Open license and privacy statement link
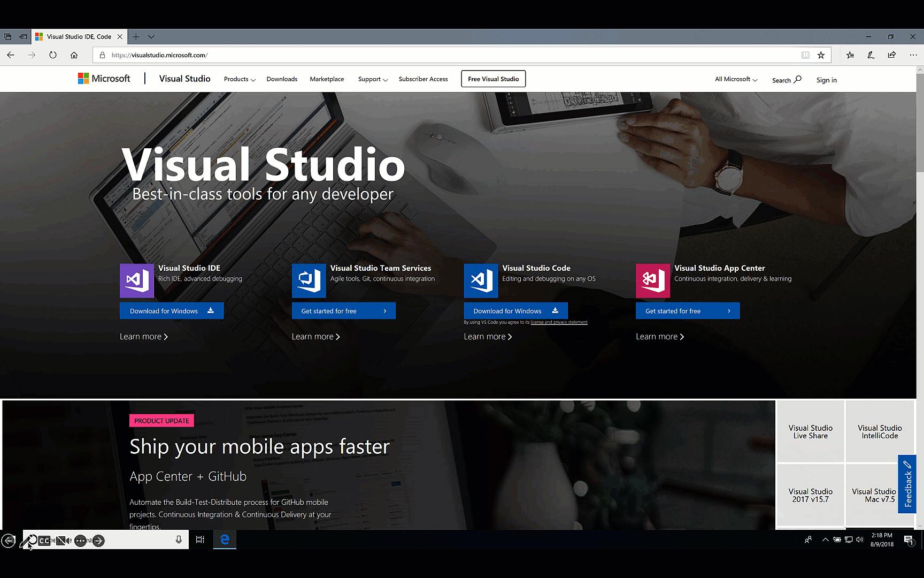Viewport: 924px width, 578px height. pos(559,322)
